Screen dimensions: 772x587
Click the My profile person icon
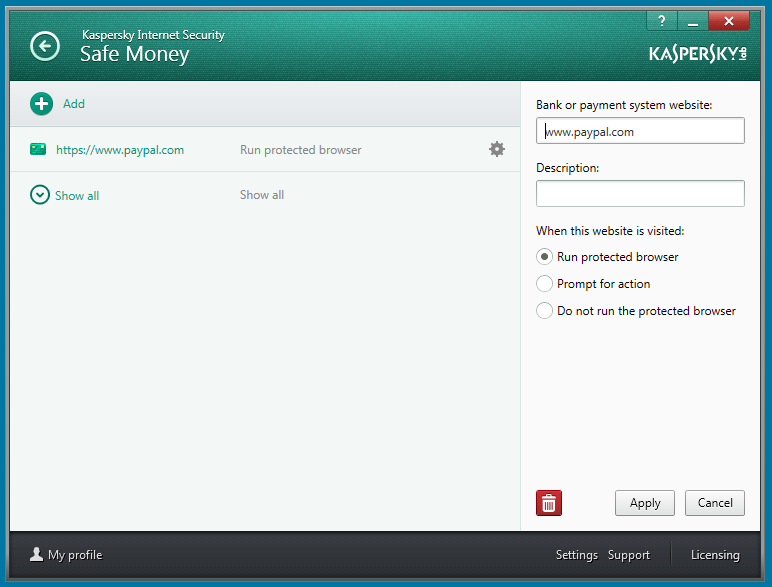pyautogui.click(x=37, y=555)
